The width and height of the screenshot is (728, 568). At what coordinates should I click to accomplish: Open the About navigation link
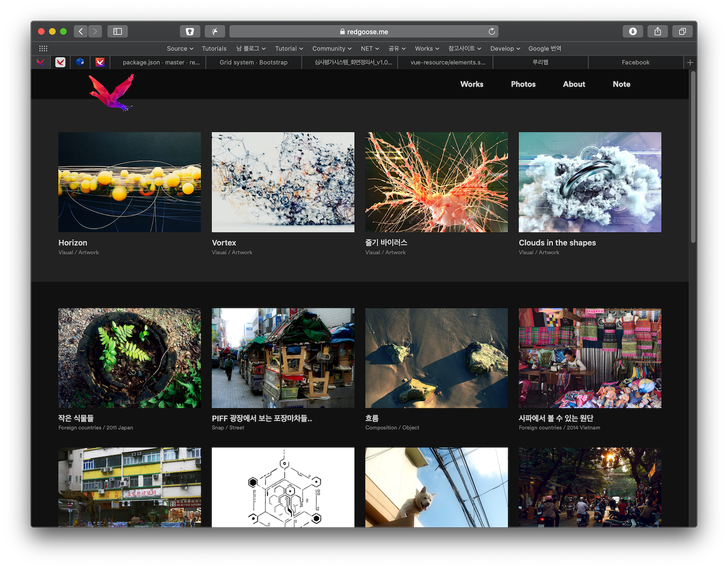574,84
